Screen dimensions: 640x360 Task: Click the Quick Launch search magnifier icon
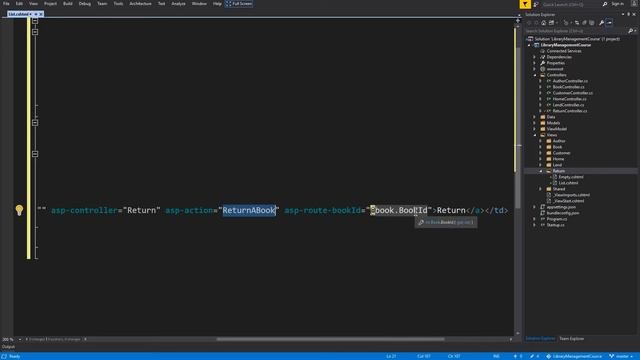[605, 4]
